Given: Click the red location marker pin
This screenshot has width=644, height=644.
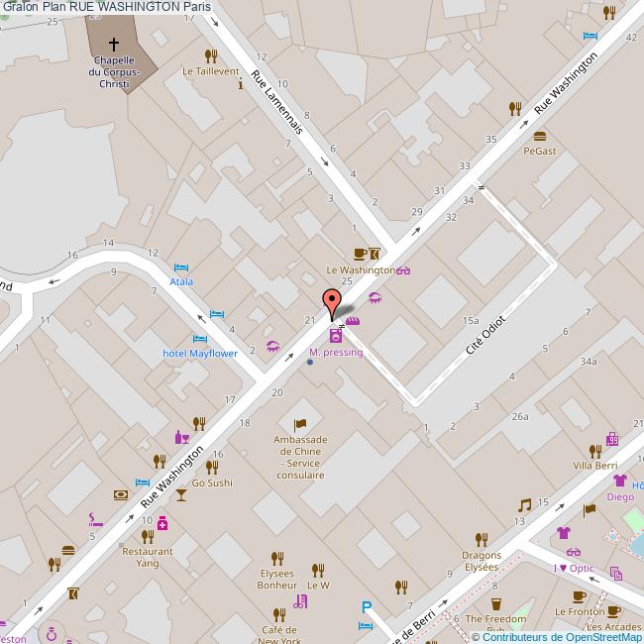Looking at the screenshot, I should (x=331, y=302).
